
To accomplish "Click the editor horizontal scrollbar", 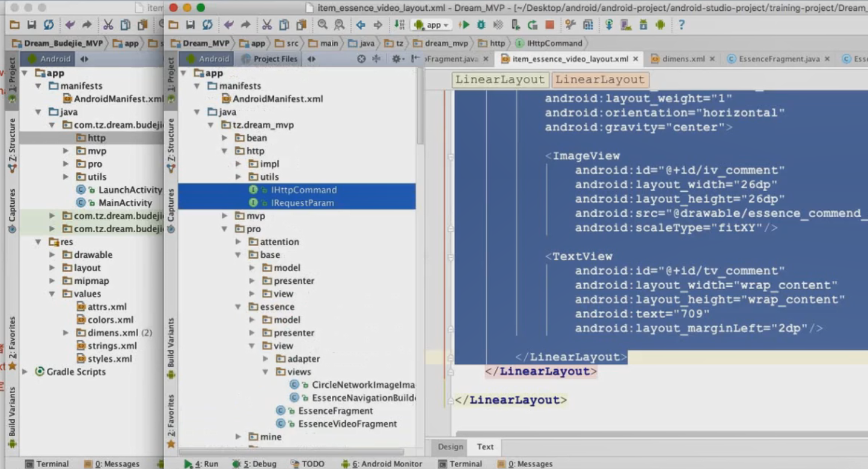I will tap(661, 434).
